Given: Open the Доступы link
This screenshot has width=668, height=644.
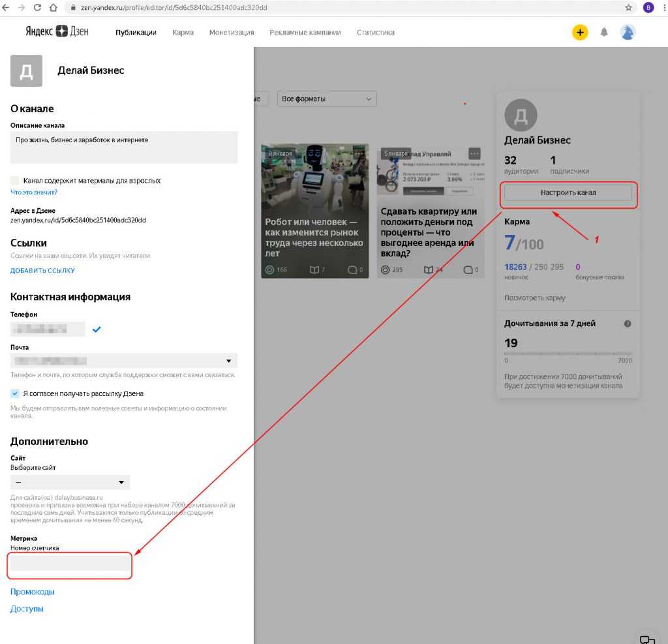Looking at the screenshot, I should pyautogui.click(x=27, y=609).
